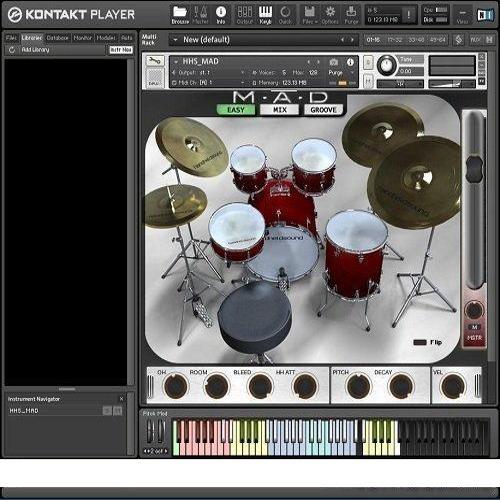
Task: Open the Files dropdown menu
Action: click(309, 15)
